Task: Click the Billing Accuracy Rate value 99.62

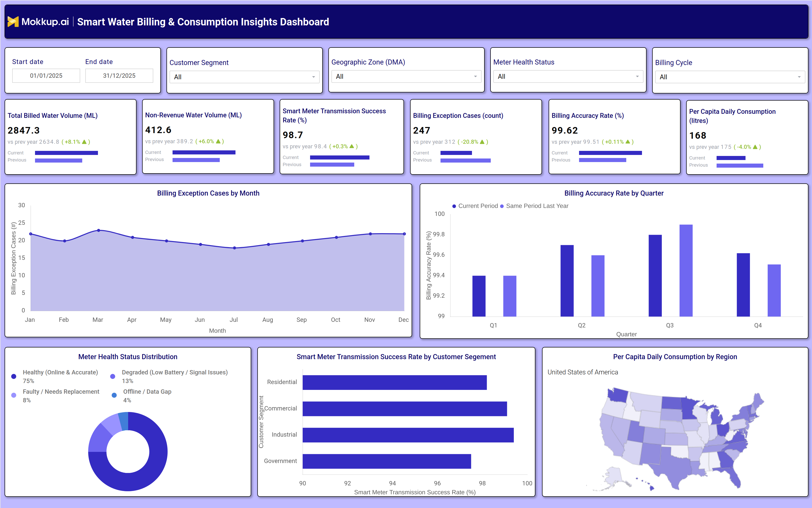Action: (x=565, y=130)
